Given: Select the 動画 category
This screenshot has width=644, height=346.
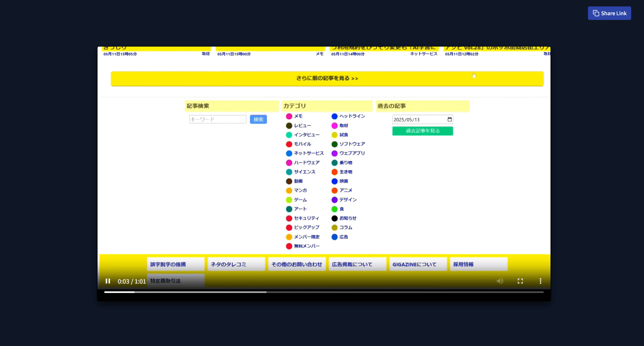Looking at the screenshot, I should [294, 181].
